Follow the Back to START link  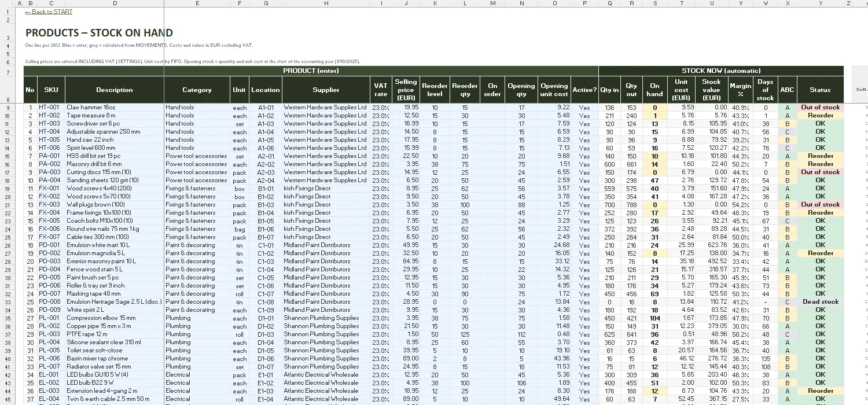[x=49, y=12]
